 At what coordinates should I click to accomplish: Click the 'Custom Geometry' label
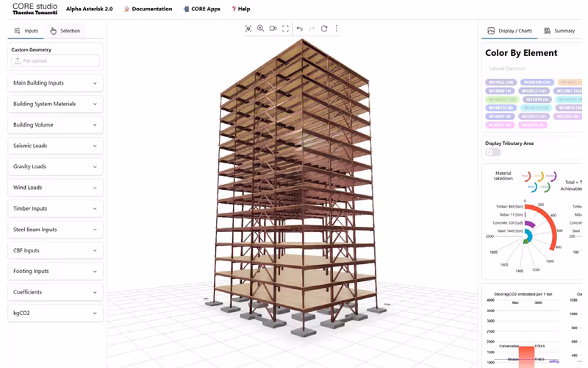(x=31, y=49)
